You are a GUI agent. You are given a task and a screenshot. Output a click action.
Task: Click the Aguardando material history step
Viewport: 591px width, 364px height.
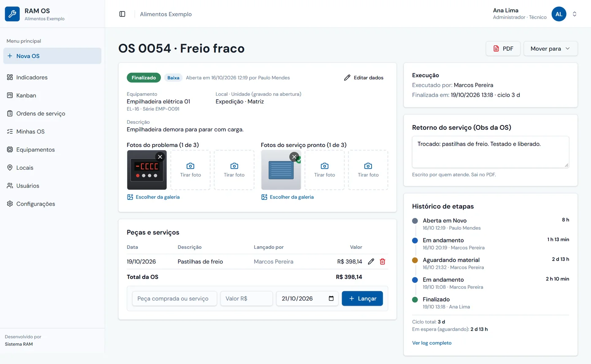click(x=491, y=263)
